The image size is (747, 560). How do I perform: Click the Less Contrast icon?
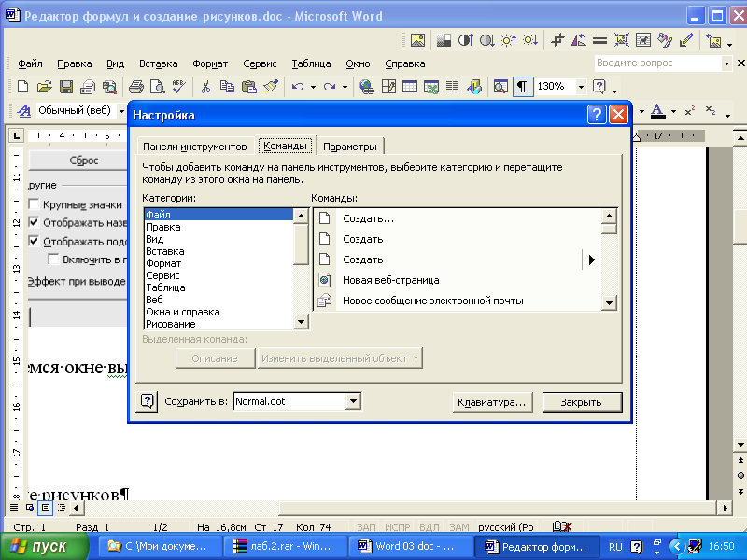click(486, 40)
